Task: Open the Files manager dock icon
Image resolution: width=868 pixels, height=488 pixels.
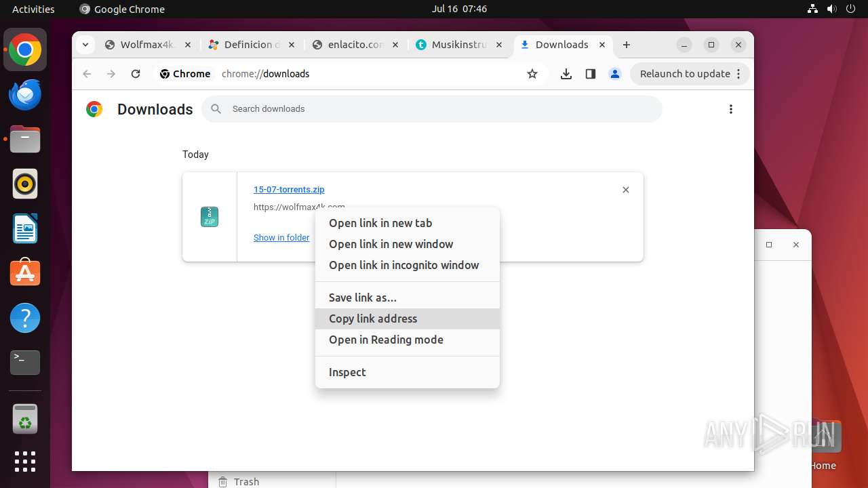Action: pyautogui.click(x=25, y=139)
